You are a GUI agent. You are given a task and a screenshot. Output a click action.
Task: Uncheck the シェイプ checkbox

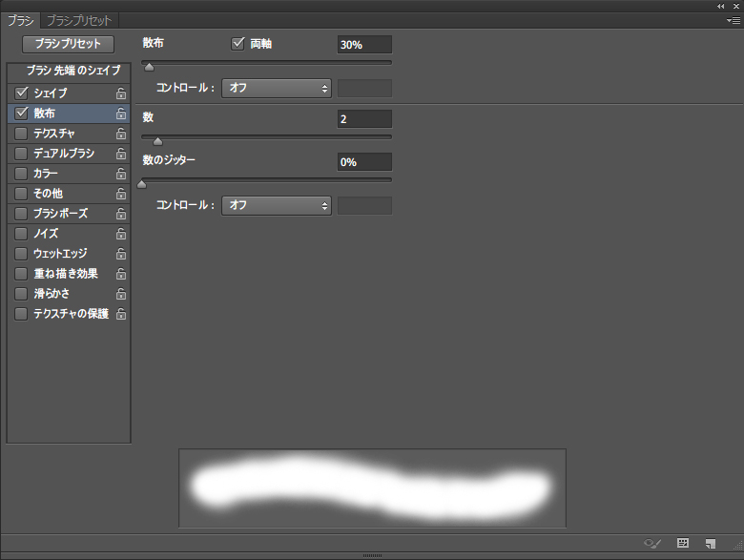21,93
